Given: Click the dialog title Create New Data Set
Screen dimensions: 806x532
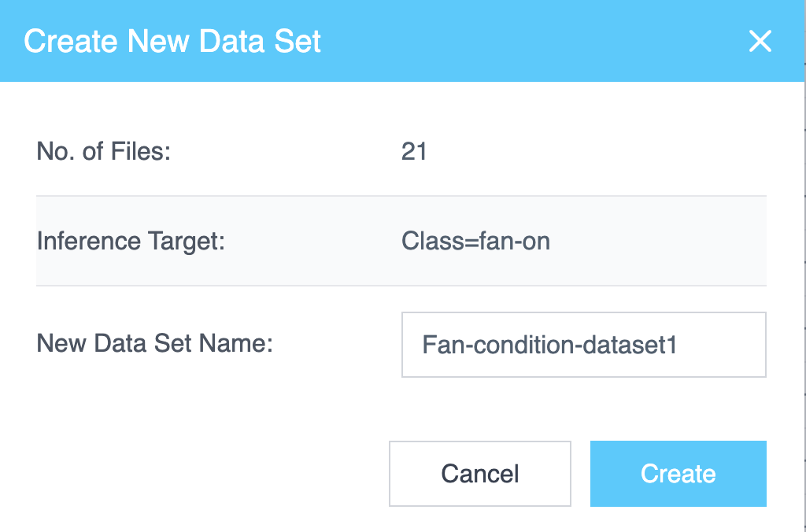Looking at the screenshot, I should click(x=173, y=41).
